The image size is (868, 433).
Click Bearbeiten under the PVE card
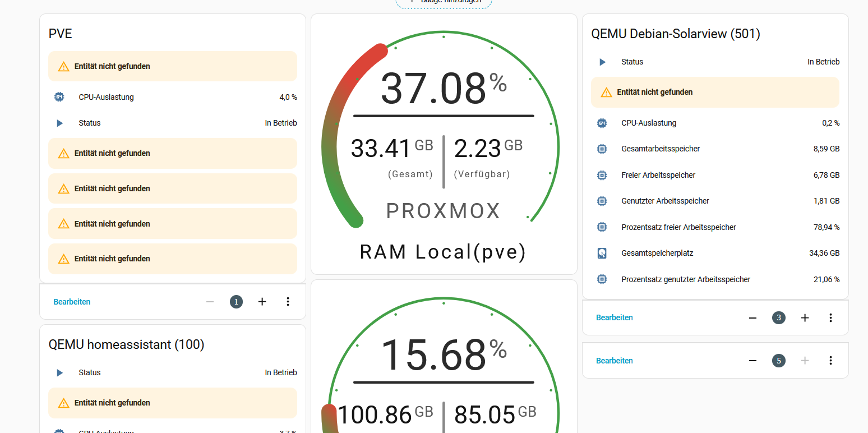point(72,302)
